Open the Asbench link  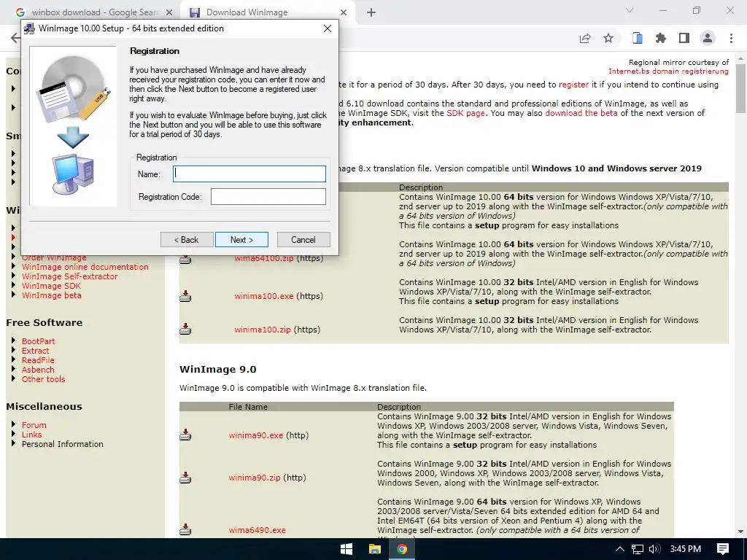click(38, 370)
